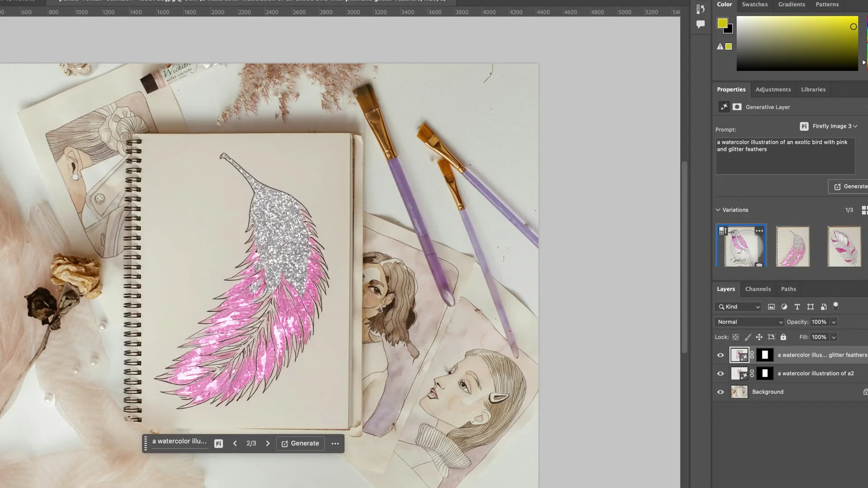This screenshot has height=488, width=868.
Task: Hide the layer 'a watercolor illustration of a2'
Action: coord(721,373)
